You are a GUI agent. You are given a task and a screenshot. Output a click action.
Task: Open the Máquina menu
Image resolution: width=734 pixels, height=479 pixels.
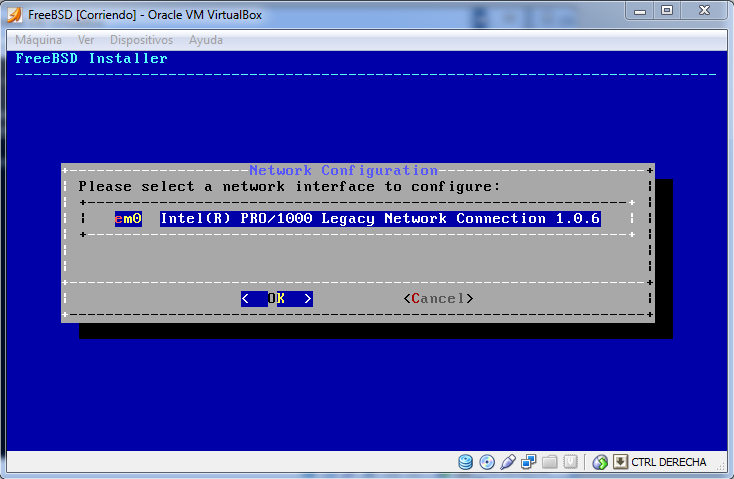coord(38,40)
